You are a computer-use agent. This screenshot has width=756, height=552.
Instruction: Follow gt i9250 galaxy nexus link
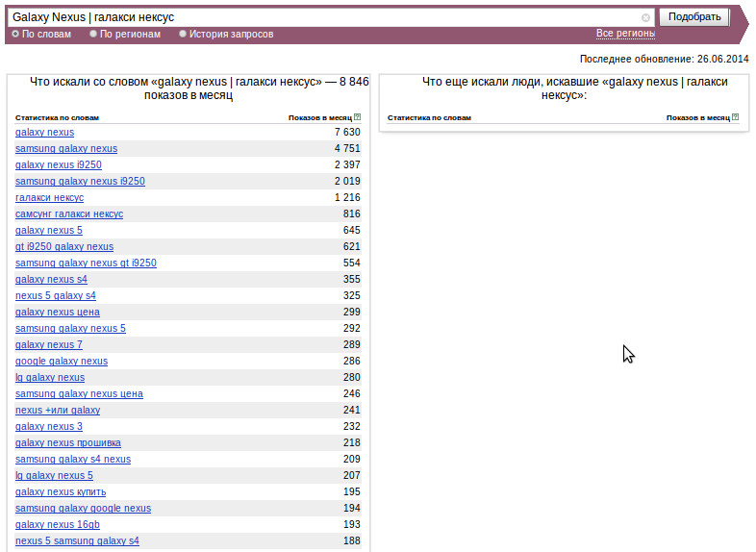64,247
